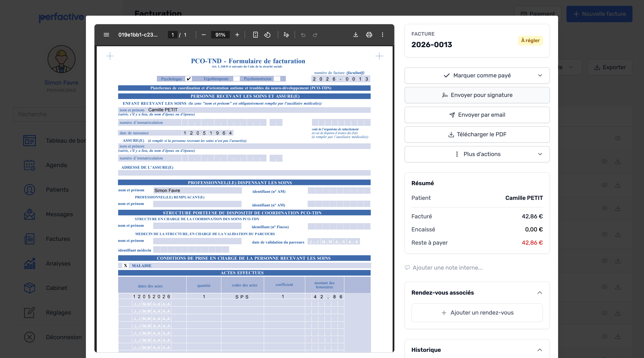Screen dimensions: 644x358
Task: Click the first eye icon in background list
Action: pos(618,138)
